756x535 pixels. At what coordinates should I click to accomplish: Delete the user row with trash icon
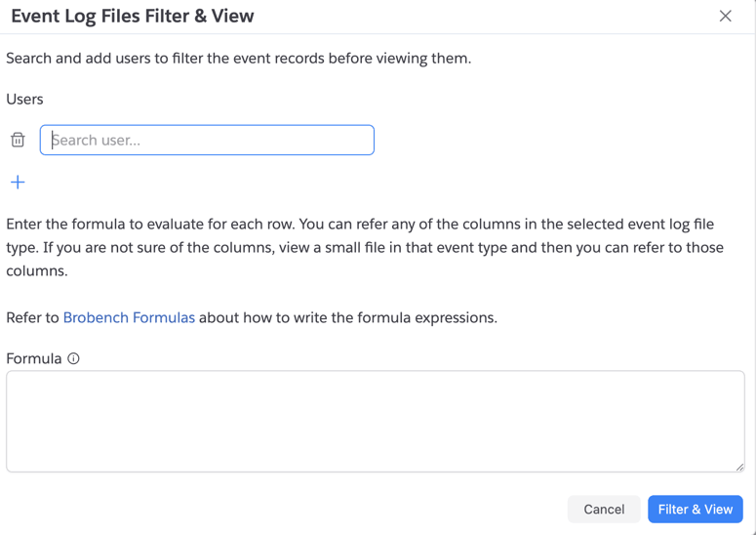tap(18, 141)
